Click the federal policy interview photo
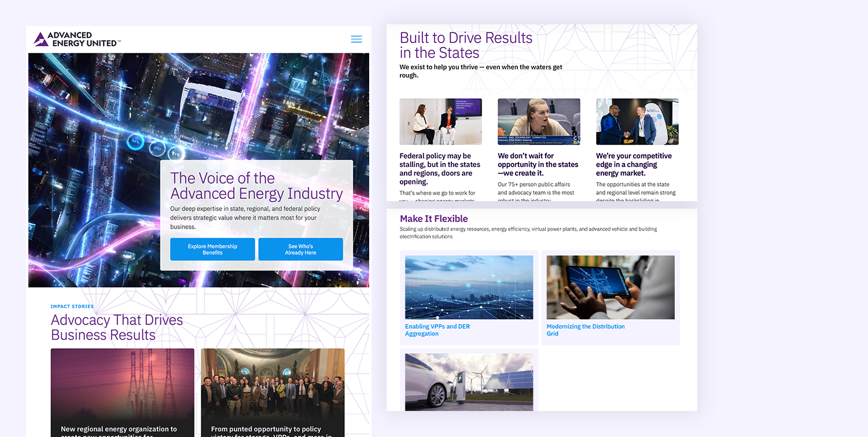This screenshot has height=437, width=868. coord(440,121)
